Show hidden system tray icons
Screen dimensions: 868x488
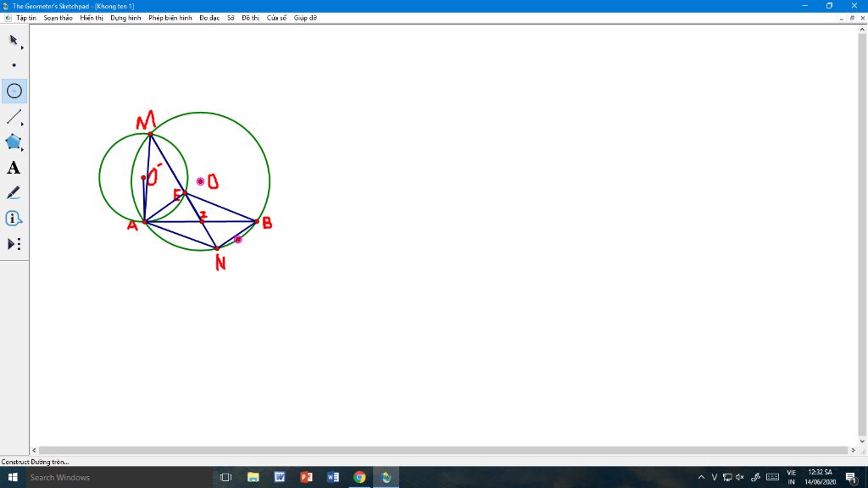pyautogui.click(x=701, y=477)
